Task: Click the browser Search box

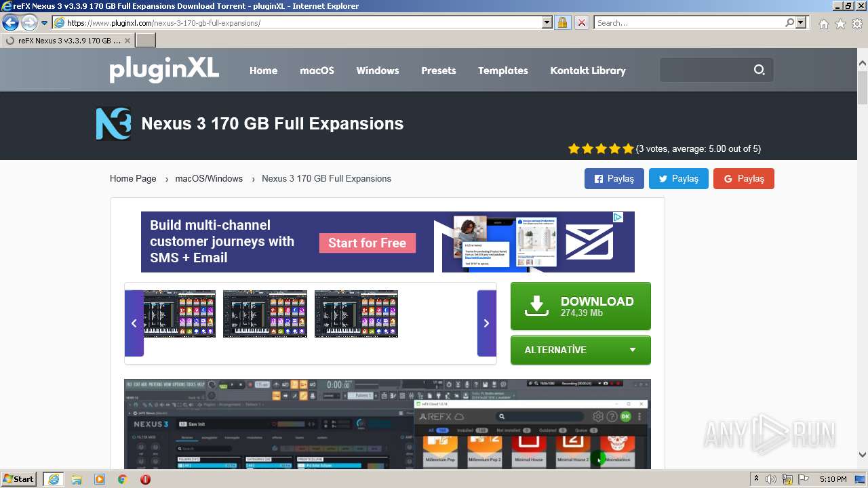Action: point(689,22)
